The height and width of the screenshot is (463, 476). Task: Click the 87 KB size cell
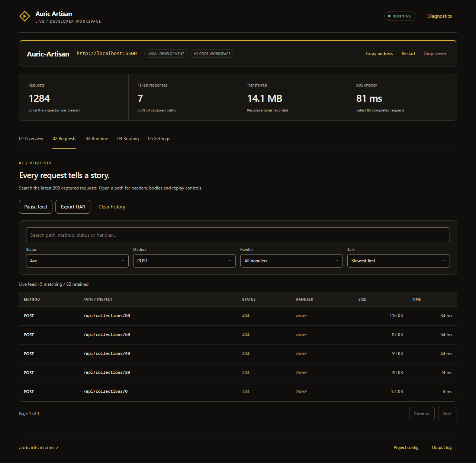tap(397, 335)
